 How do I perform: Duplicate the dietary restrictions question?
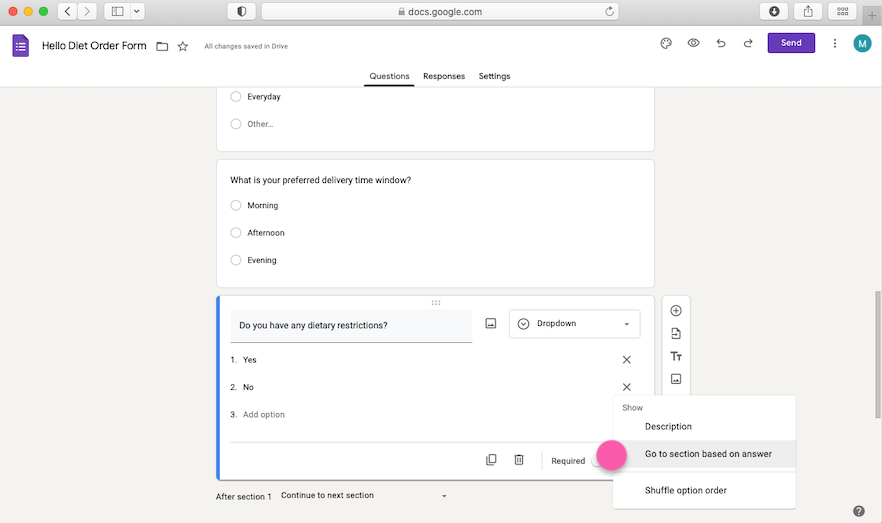(x=491, y=460)
